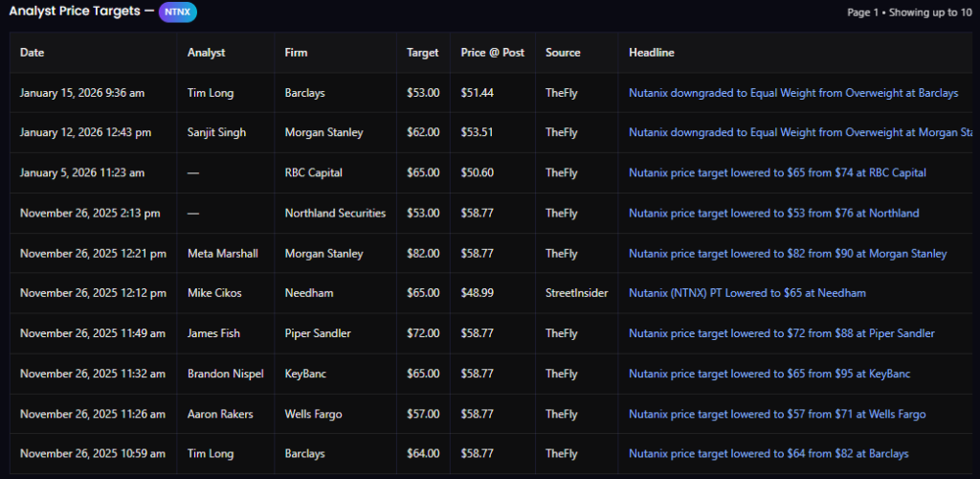Open Morgan Stanley target lowered to $82 headline
Viewport: 980px width, 479px height.
click(787, 254)
